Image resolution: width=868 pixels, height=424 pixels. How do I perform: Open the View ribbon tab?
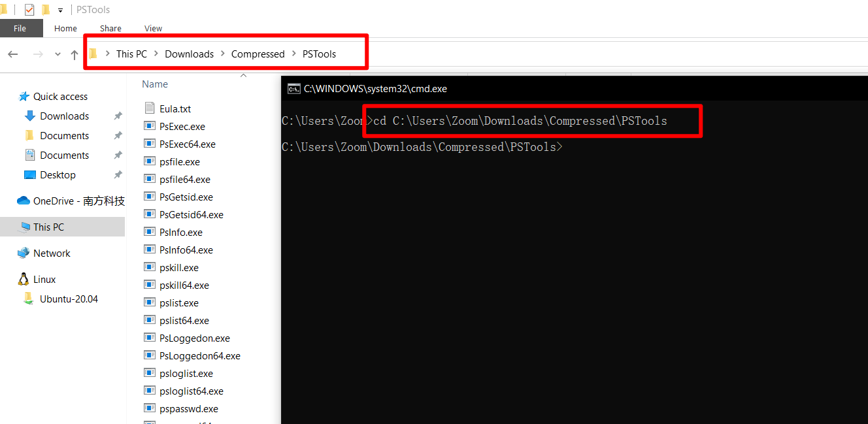point(154,28)
